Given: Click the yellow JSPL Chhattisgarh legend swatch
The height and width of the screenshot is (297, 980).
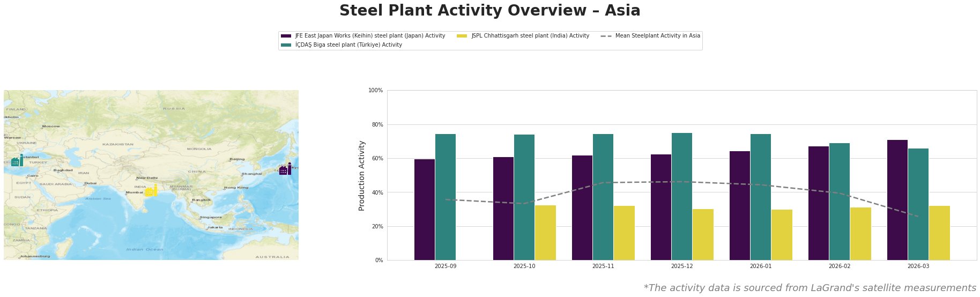Looking at the screenshot, I should (462, 36).
